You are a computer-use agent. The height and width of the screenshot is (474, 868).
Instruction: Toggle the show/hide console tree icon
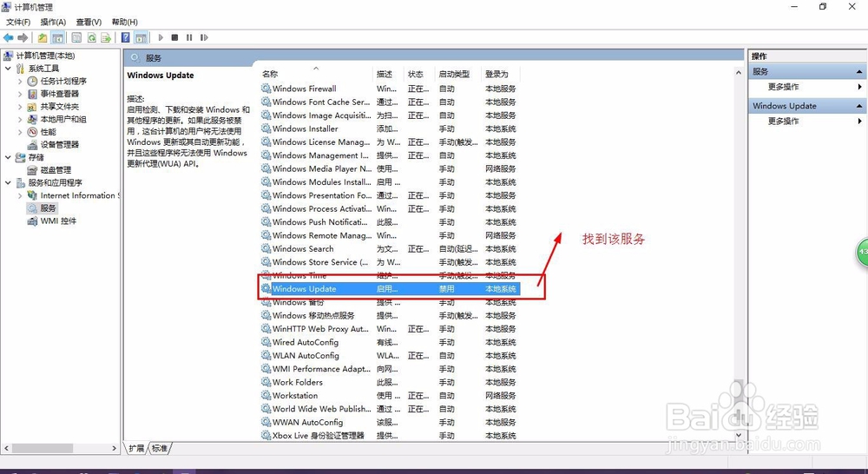(x=57, y=37)
